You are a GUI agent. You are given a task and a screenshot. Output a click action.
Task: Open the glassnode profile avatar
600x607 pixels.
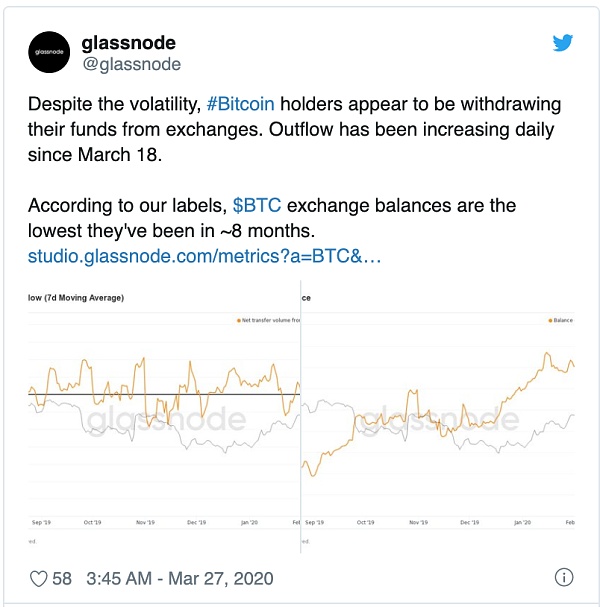tap(49, 52)
